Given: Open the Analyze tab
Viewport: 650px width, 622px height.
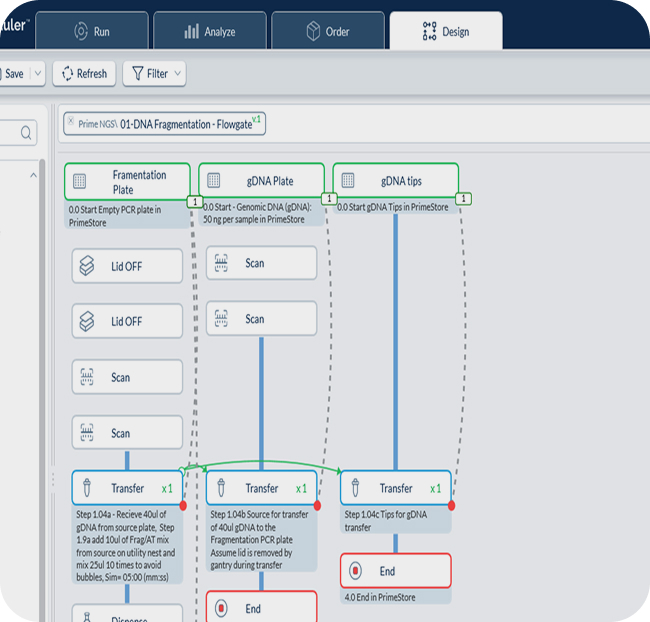Looking at the screenshot, I should tap(209, 31).
